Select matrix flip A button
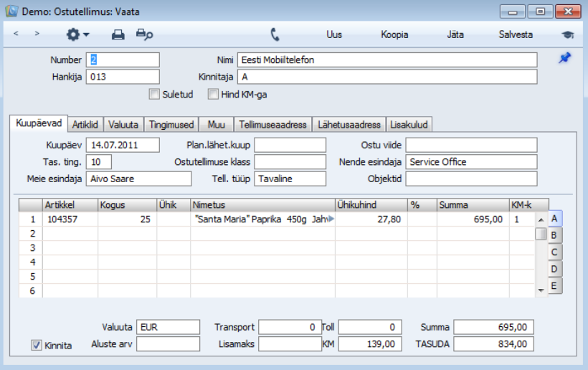The height and width of the screenshot is (370, 588). click(x=554, y=219)
